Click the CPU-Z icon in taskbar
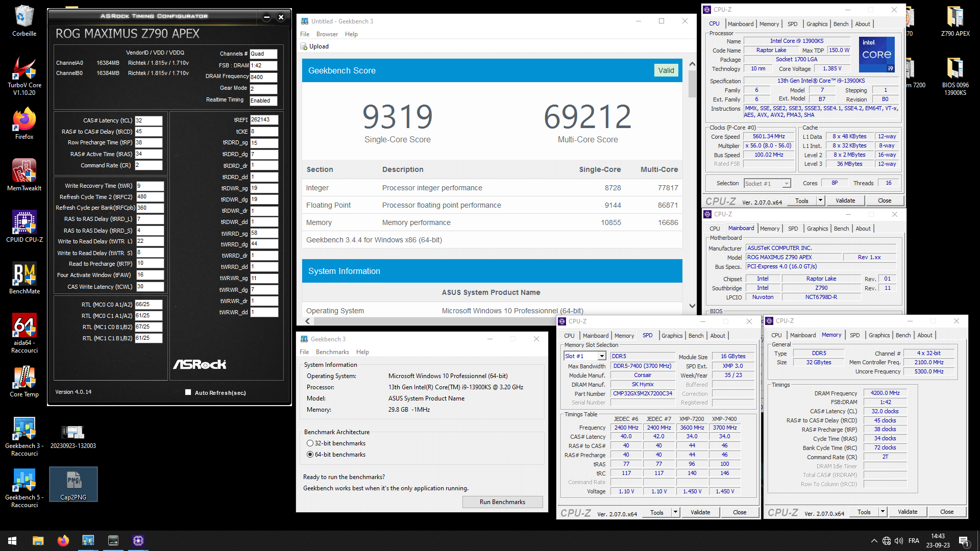The image size is (980, 551). [x=138, y=541]
